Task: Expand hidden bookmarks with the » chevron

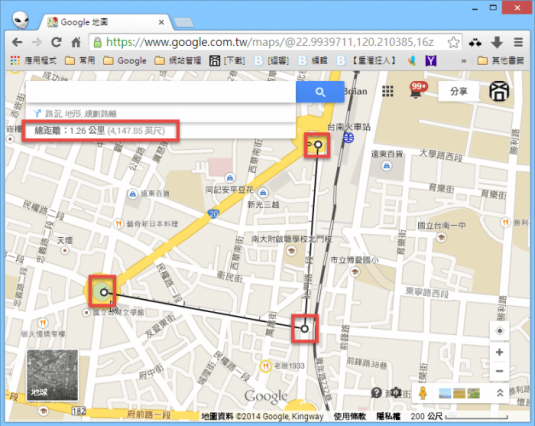Action: [x=463, y=61]
